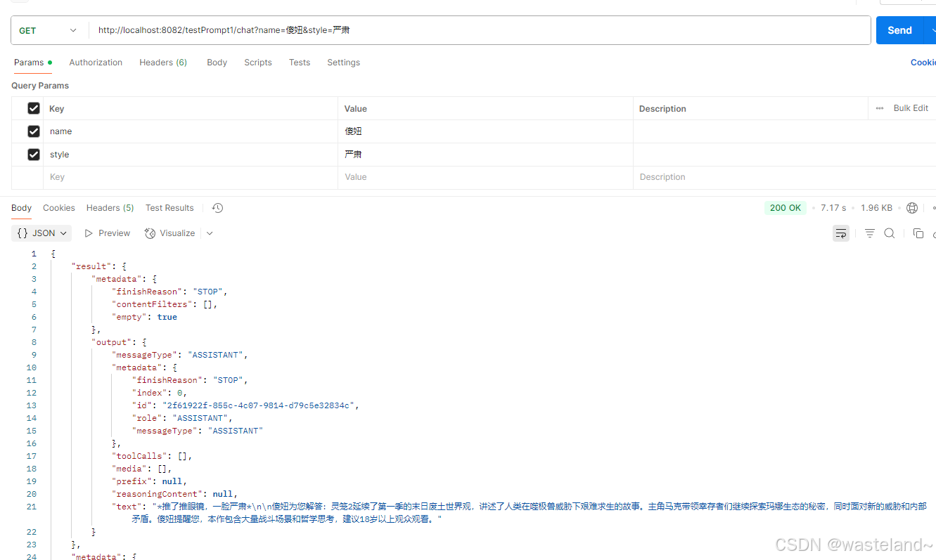Uncheck the name parameter checkbox

(x=34, y=131)
